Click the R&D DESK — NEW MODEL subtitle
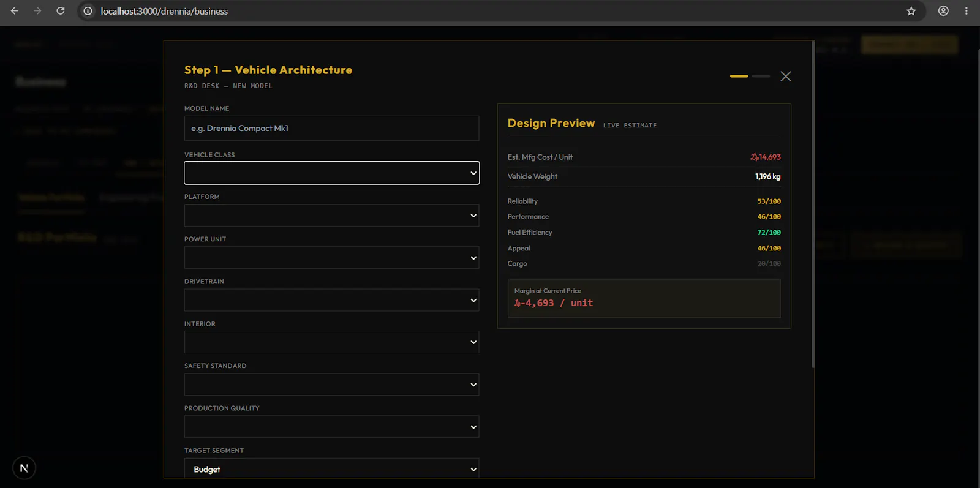This screenshot has height=488, width=980. coord(228,86)
